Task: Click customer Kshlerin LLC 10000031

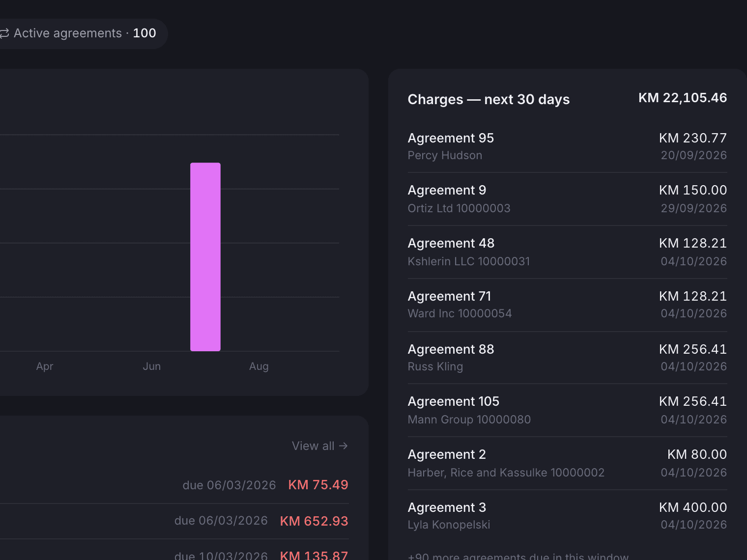Action: pyautogui.click(x=469, y=261)
